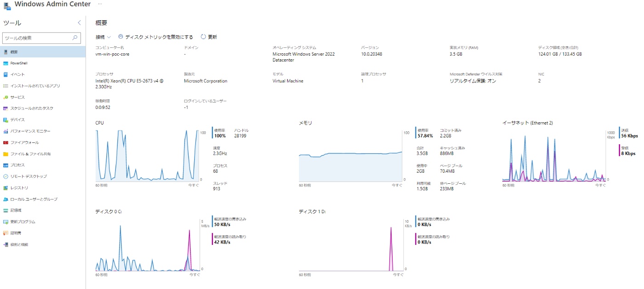Image resolution: width=644 pixels, height=289 pixels.
Task: Click the memory 使用率 value 57.84%
Action: coord(425,136)
